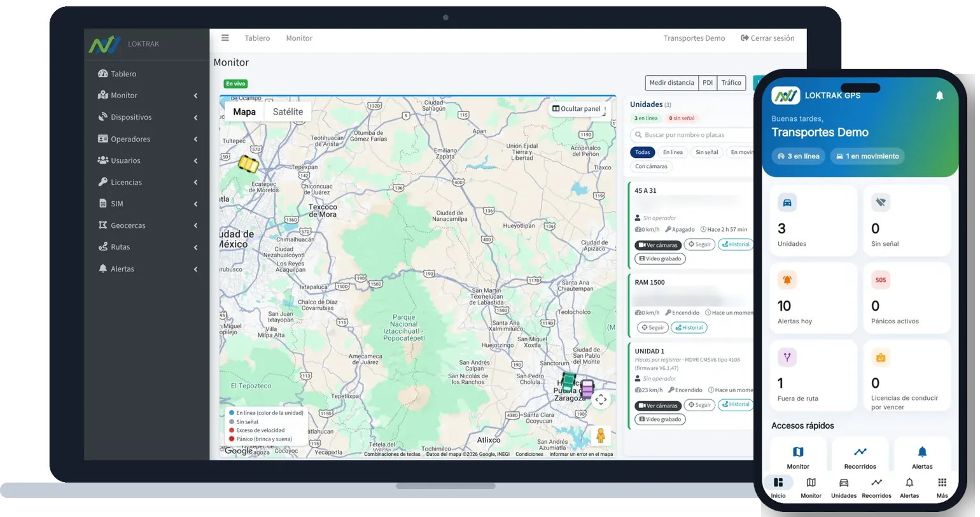Click the PDI button above the map

pyautogui.click(x=708, y=83)
